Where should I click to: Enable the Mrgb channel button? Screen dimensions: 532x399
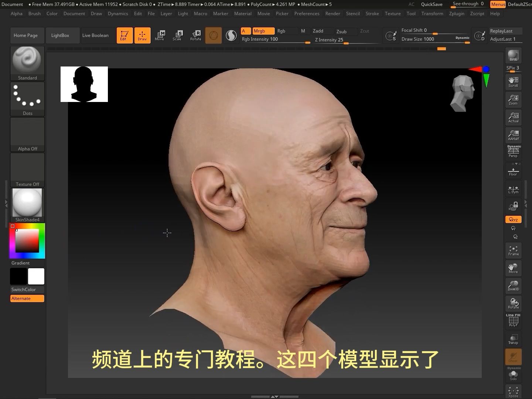(263, 31)
